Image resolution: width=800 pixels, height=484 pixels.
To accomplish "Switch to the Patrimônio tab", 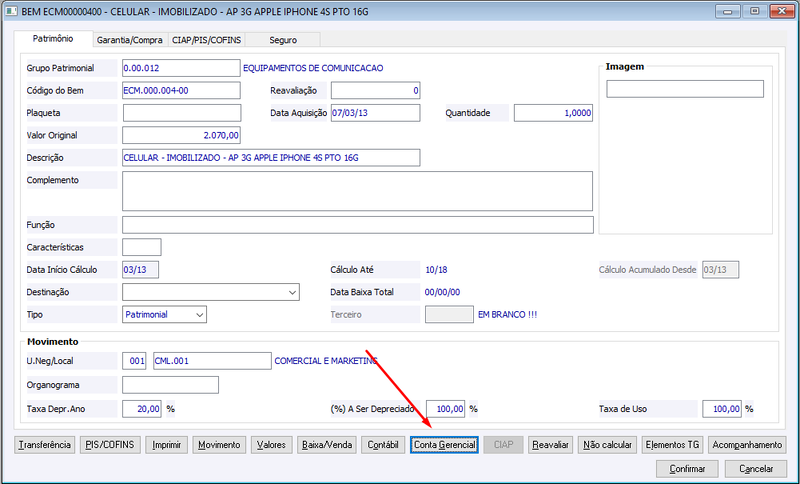I will (53, 39).
